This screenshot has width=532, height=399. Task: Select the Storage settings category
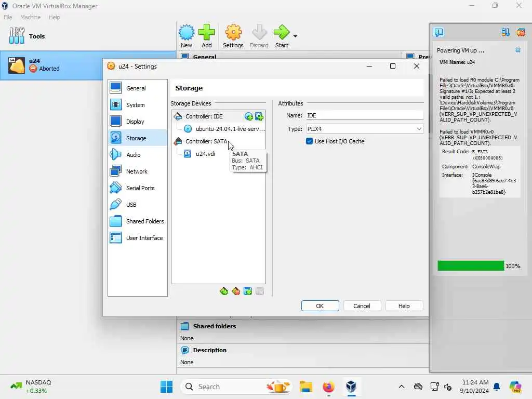click(x=137, y=138)
